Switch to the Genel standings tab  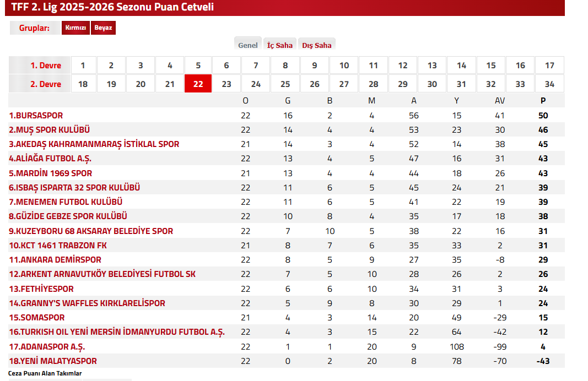(x=248, y=45)
